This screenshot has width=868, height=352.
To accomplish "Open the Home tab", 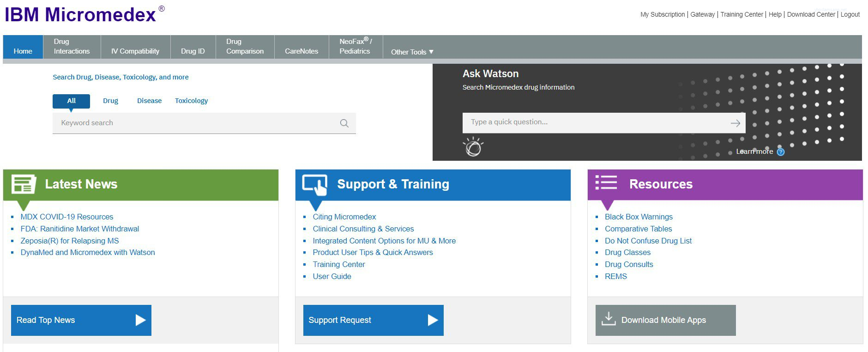I will tap(23, 47).
